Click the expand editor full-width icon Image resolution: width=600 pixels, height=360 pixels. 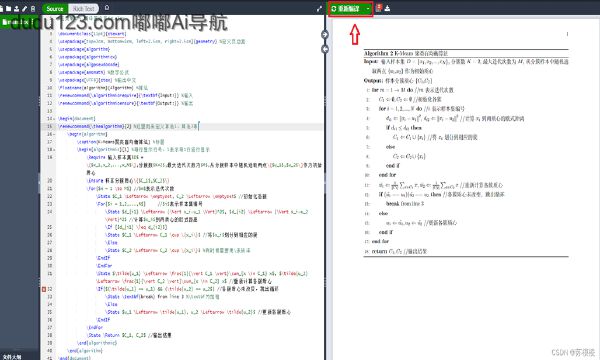pyautogui.click(x=320, y=8)
